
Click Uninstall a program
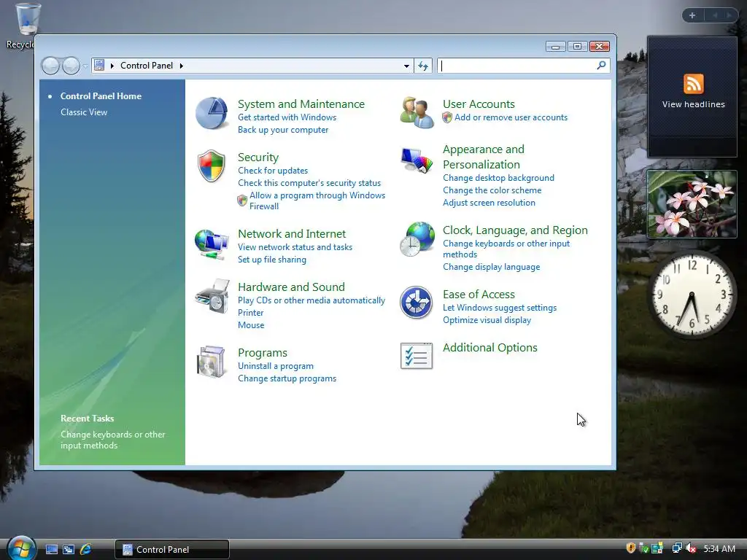[x=275, y=366]
